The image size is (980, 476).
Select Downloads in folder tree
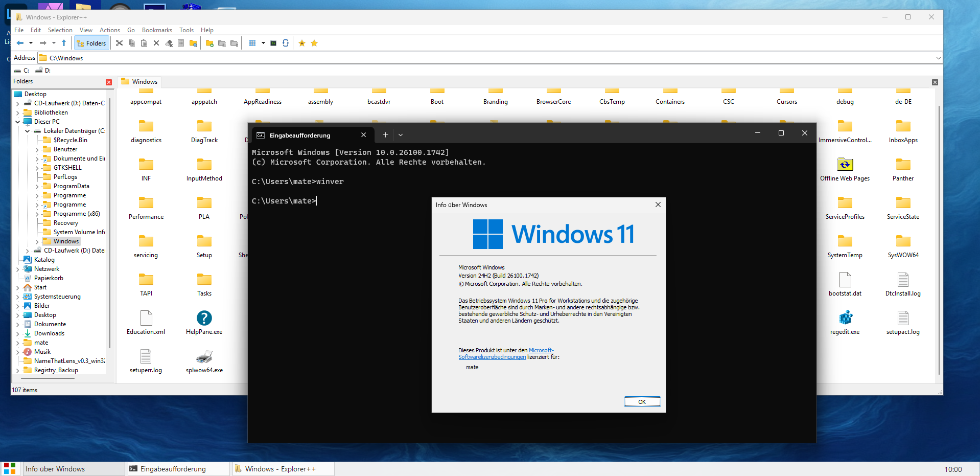tap(49, 333)
